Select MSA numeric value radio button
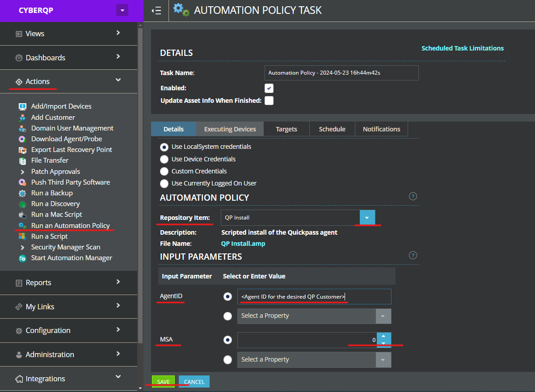 tap(227, 340)
